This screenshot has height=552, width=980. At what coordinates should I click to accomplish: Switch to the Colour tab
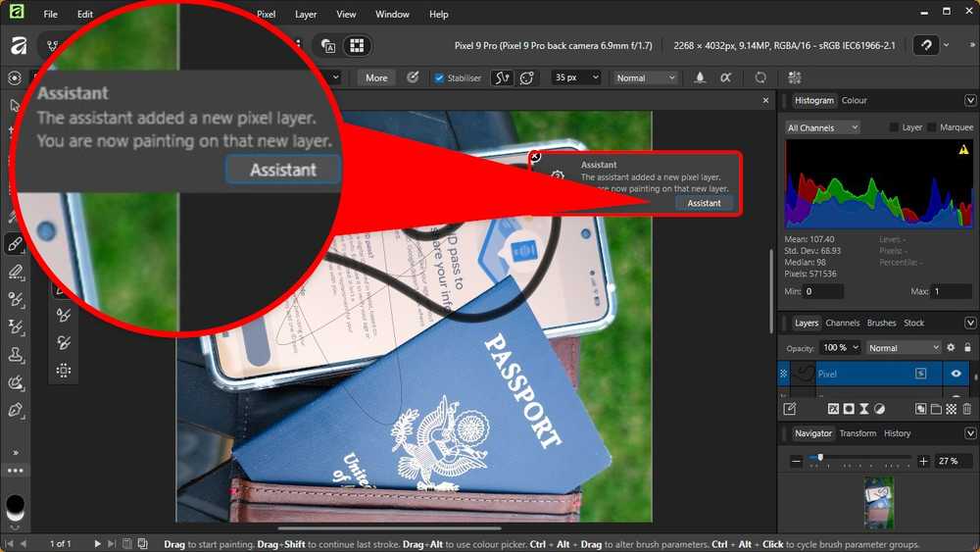[854, 100]
